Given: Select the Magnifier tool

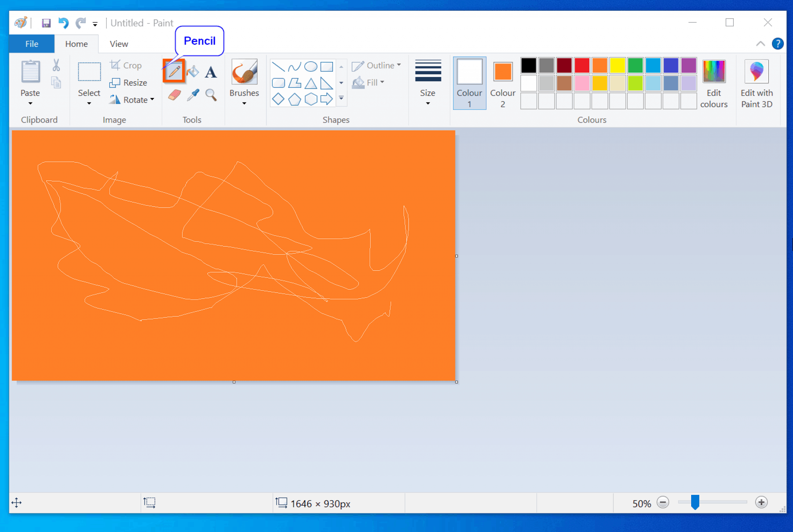Looking at the screenshot, I should point(211,95).
